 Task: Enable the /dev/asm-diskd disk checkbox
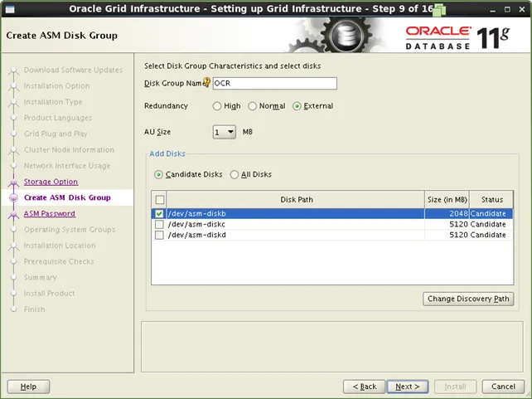click(x=160, y=236)
